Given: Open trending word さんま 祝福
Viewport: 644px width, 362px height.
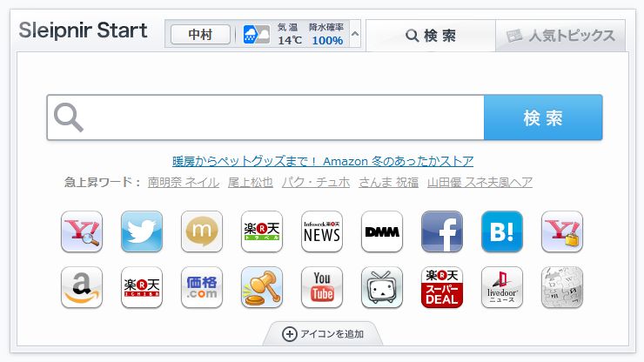Looking at the screenshot, I should (388, 182).
